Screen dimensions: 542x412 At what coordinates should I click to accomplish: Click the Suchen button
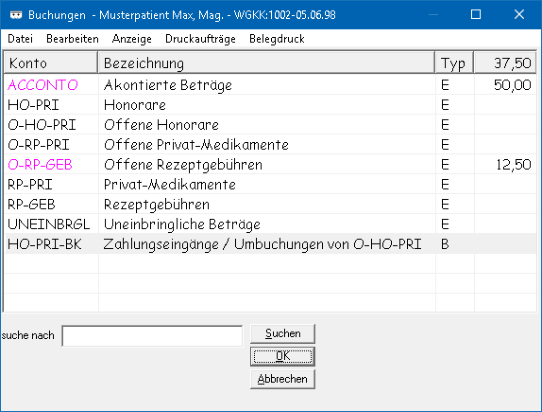pos(282,334)
